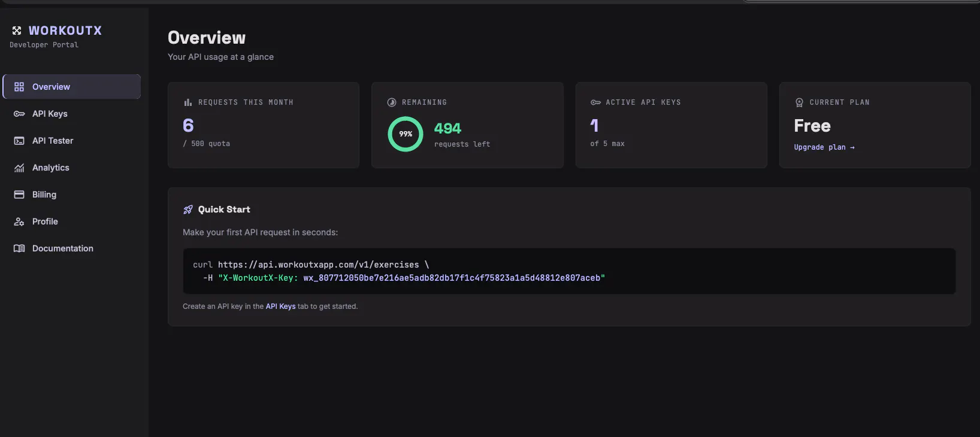The height and width of the screenshot is (437, 980).
Task: Click the Billing card icon in sidebar
Action: coord(19,195)
